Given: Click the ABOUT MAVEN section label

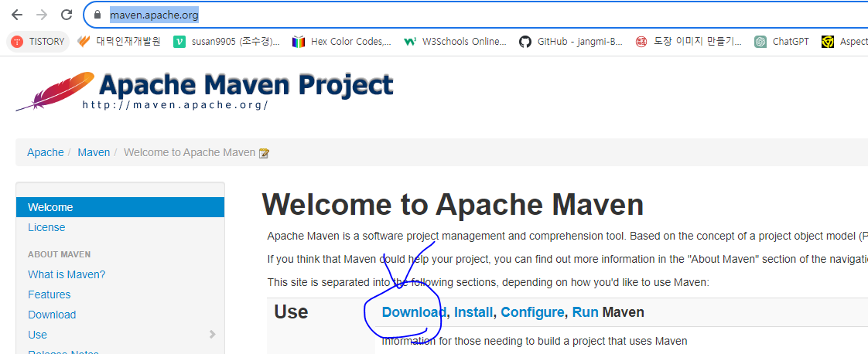Looking at the screenshot, I should (x=60, y=254).
